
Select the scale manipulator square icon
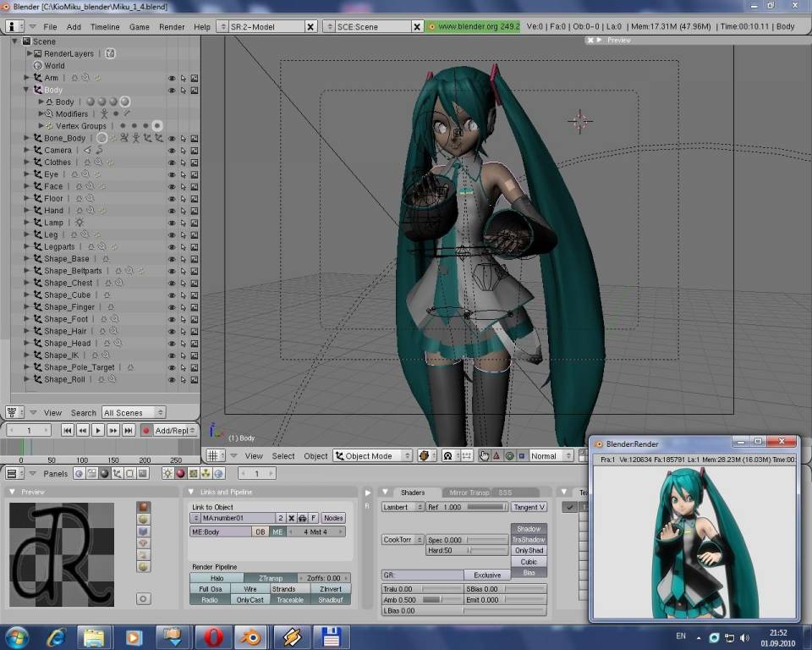pos(522,455)
